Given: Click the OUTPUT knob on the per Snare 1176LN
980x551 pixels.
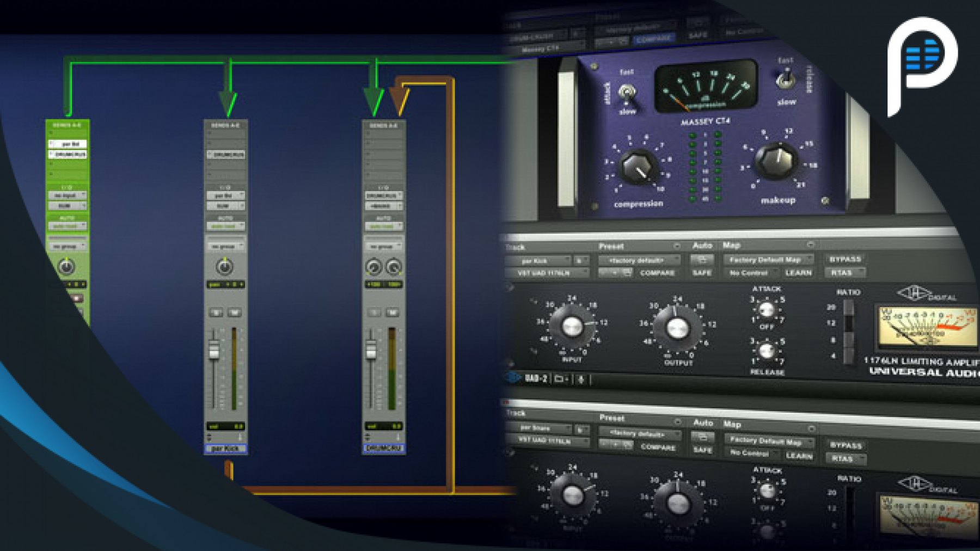Looking at the screenshot, I should tap(677, 504).
